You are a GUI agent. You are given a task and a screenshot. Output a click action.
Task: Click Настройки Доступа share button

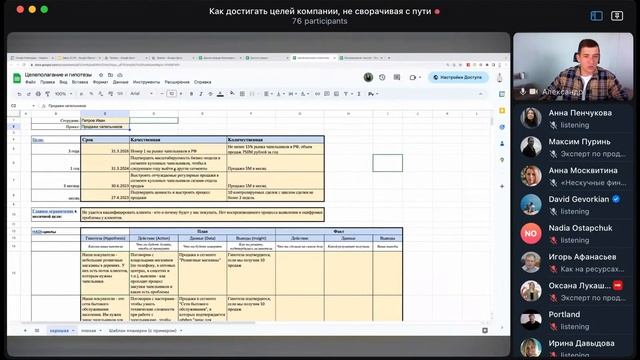[458, 77]
